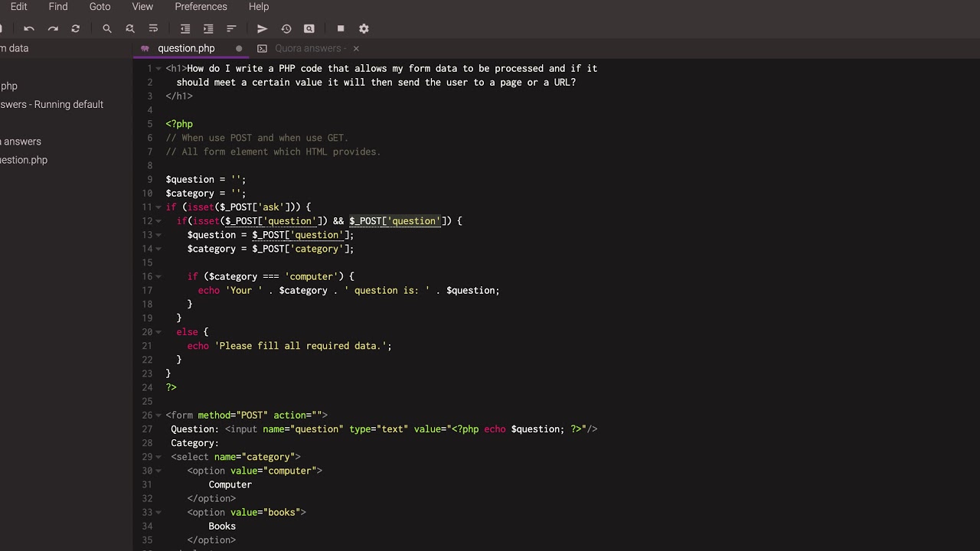Select 'swers - Running default' sidebar item
Viewport: 980px width, 551px height.
51,104
